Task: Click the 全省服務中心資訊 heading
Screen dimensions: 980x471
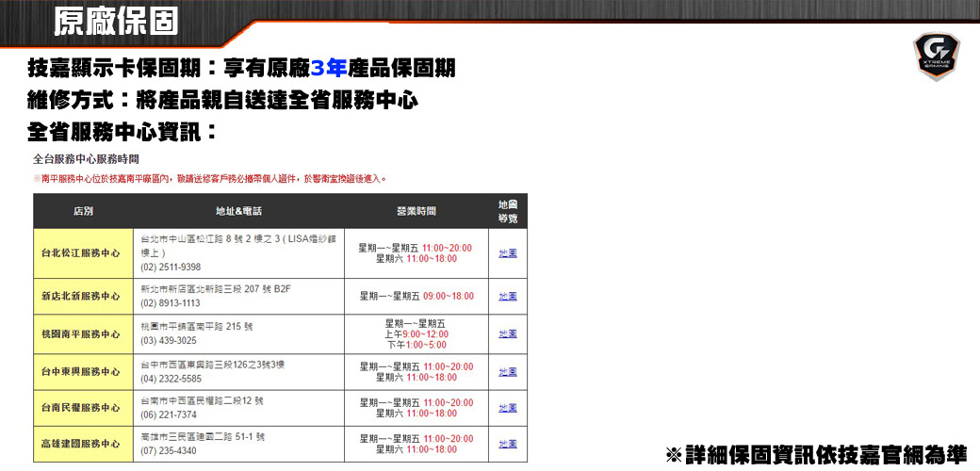Action: pyautogui.click(x=122, y=132)
